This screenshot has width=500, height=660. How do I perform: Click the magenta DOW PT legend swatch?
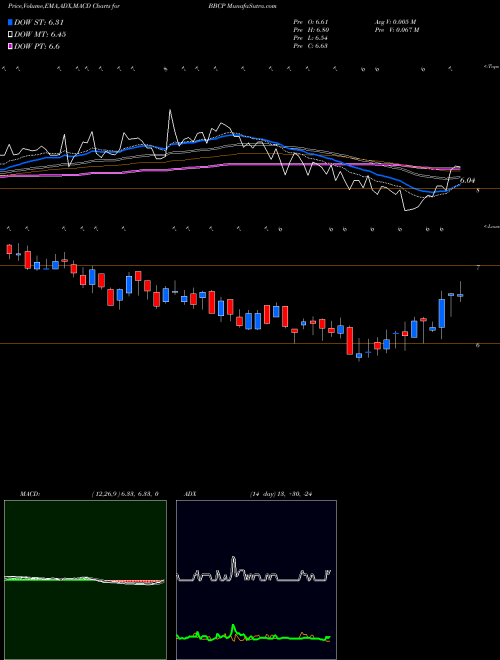[x=10, y=46]
